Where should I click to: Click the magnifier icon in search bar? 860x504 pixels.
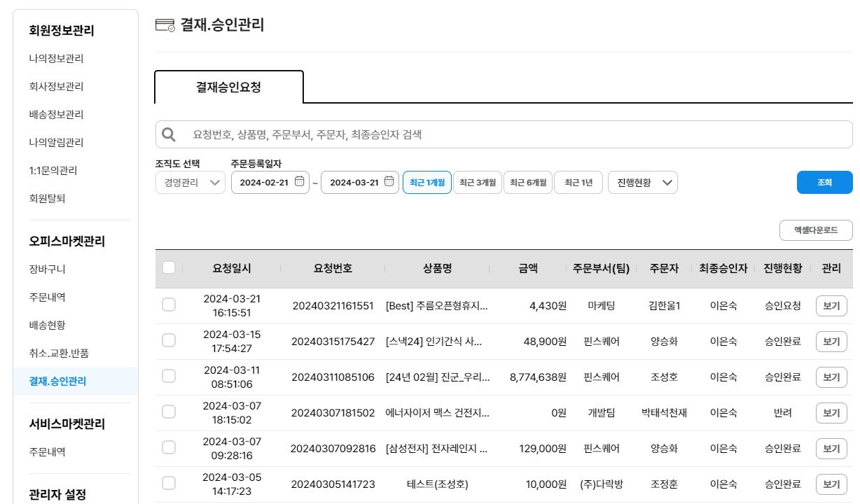coord(169,134)
